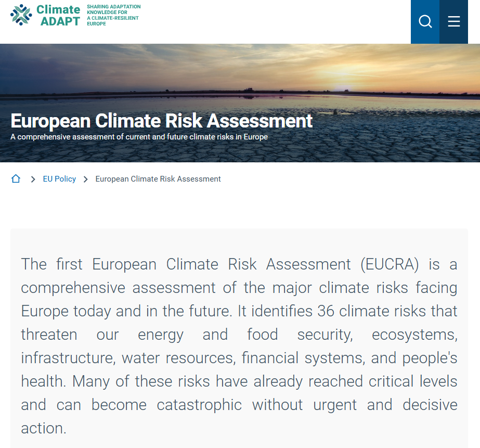Select the Climate-ADAPT leaf emblem
Image resolution: width=480 pixels, height=448 pixels.
[20, 15]
